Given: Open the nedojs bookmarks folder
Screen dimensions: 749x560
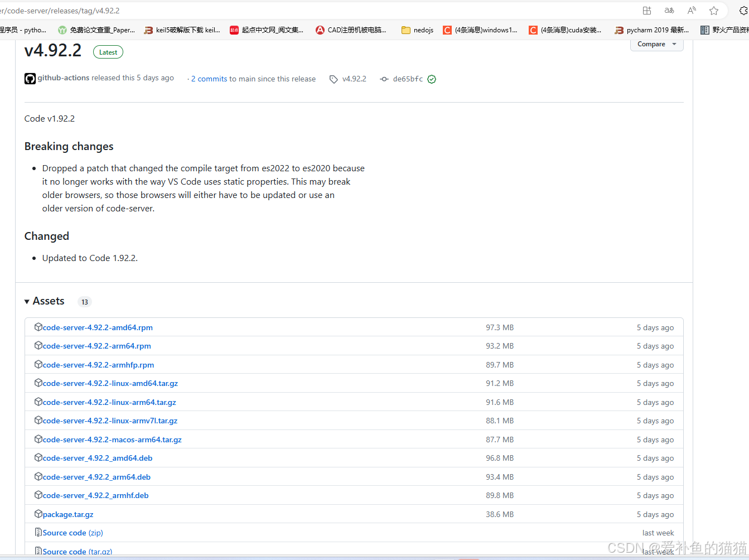Looking at the screenshot, I should coord(417,30).
